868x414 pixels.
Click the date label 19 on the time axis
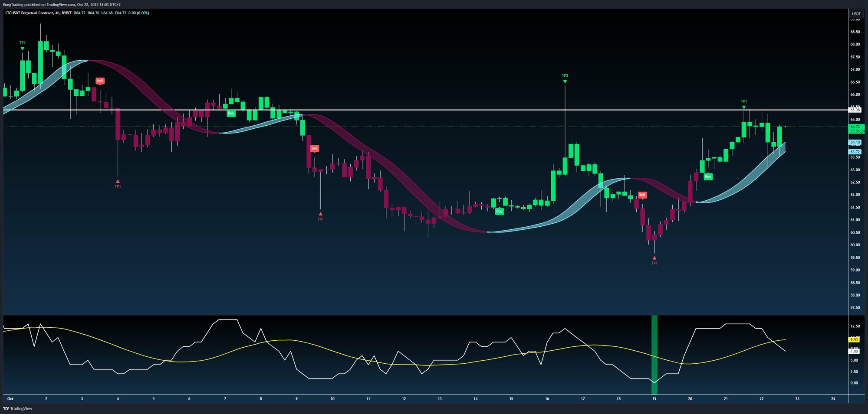pos(654,399)
